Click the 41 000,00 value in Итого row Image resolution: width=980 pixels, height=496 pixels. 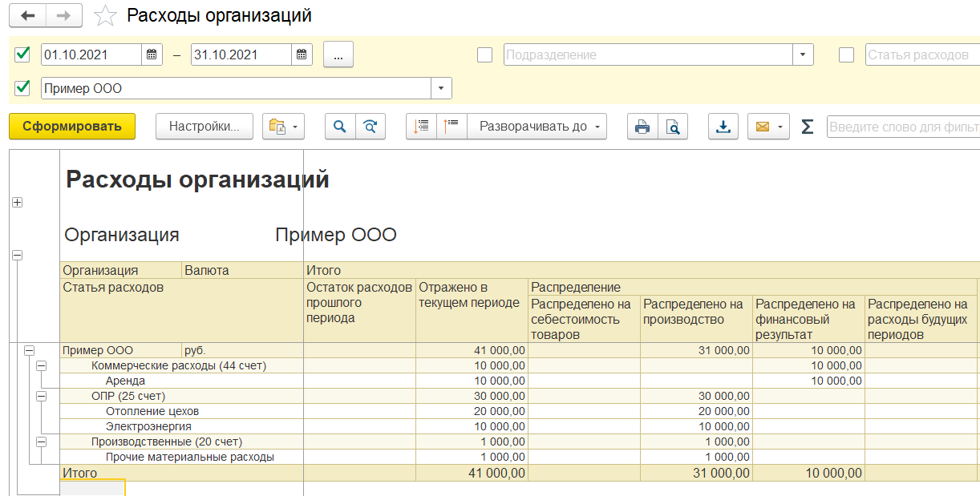tap(496, 473)
